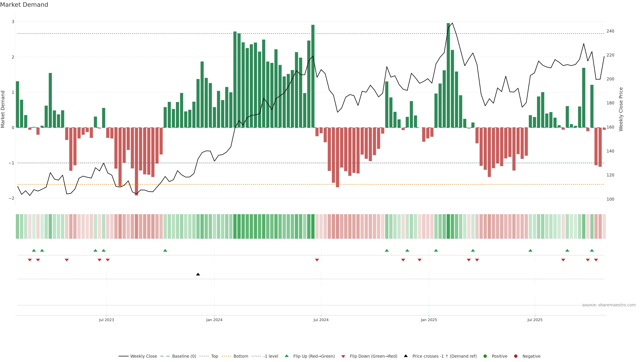Click the Price crosses -1 legend black triangle
The height and width of the screenshot is (362, 644).
406,356
